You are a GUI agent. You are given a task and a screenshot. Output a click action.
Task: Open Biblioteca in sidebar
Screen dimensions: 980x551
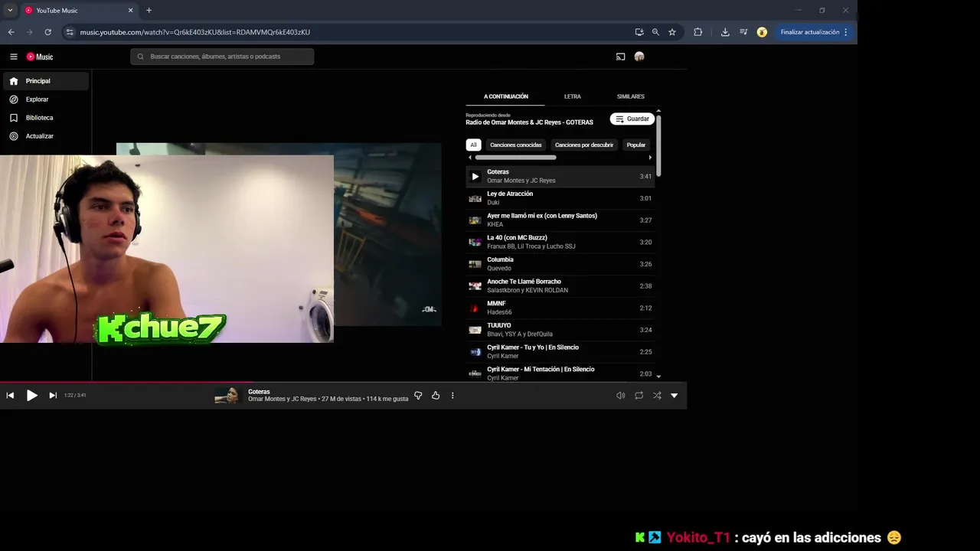pyautogui.click(x=46, y=118)
